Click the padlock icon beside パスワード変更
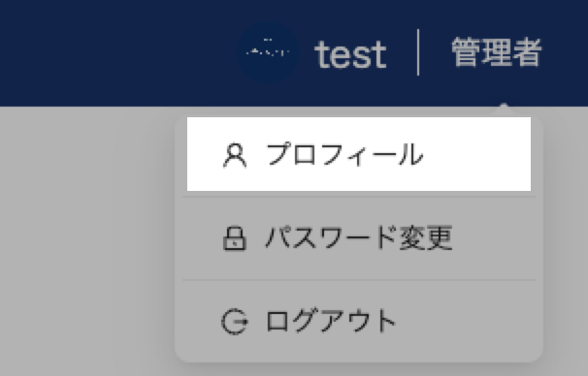This screenshot has width=588, height=376. (235, 238)
